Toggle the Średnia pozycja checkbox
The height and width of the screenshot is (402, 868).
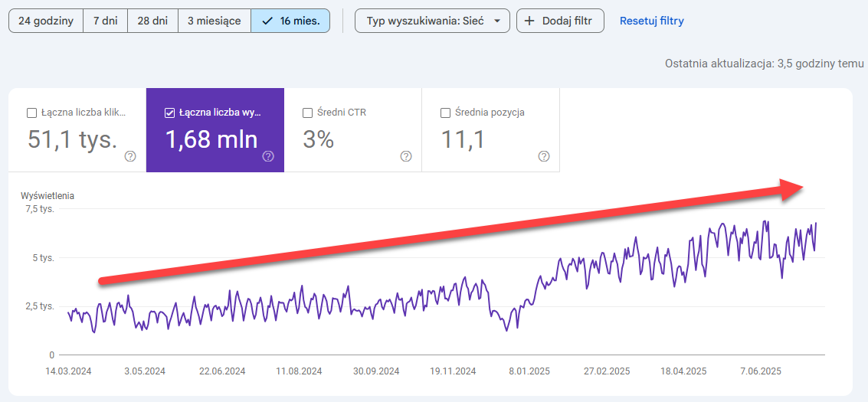point(445,113)
